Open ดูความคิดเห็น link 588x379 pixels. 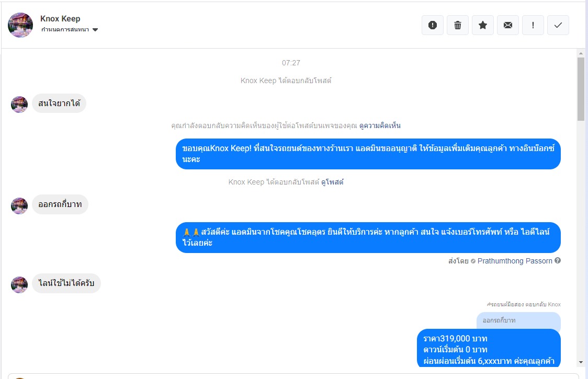[x=379, y=125]
